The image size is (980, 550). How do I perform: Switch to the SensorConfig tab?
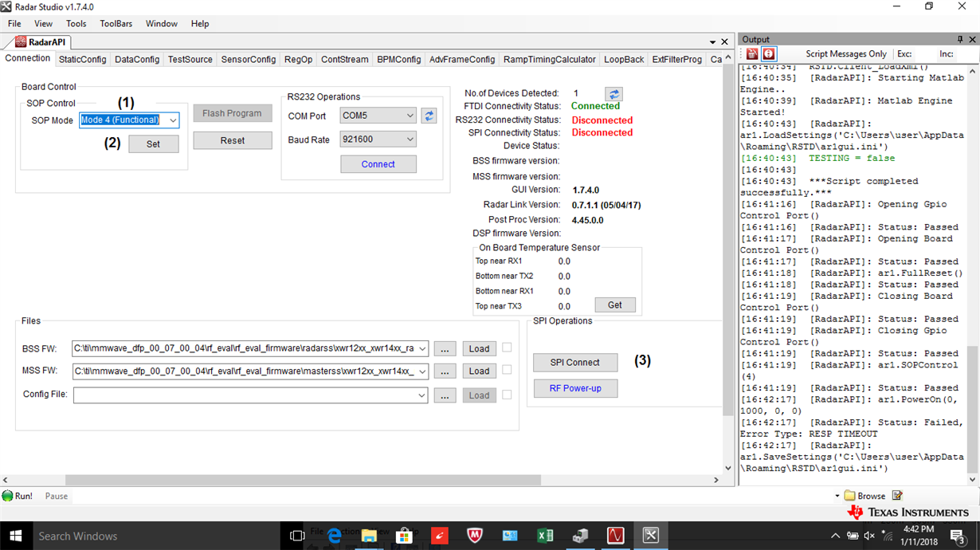[249, 59]
